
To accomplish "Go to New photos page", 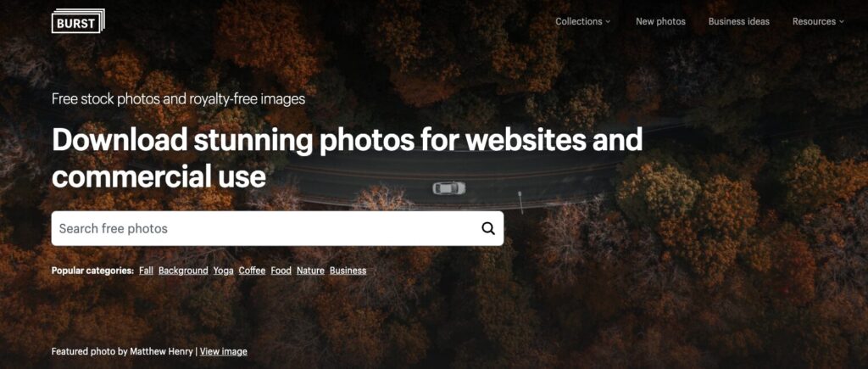I will [x=660, y=21].
